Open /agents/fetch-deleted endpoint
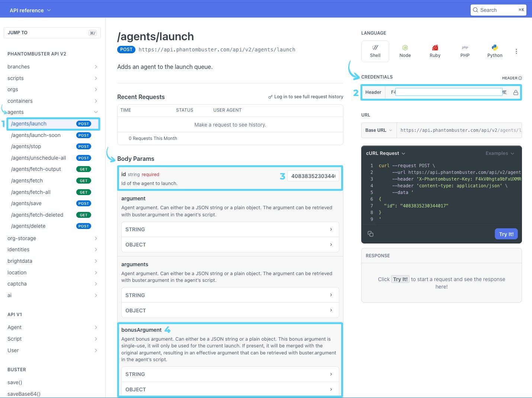Image resolution: width=532 pixels, height=398 pixels. pyautogui.click(x=50, y=215)
